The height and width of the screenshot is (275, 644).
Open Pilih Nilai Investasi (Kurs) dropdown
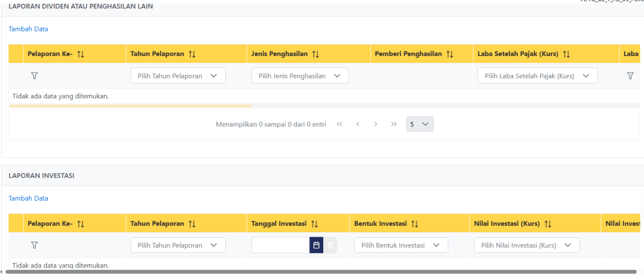pos(526,245)
